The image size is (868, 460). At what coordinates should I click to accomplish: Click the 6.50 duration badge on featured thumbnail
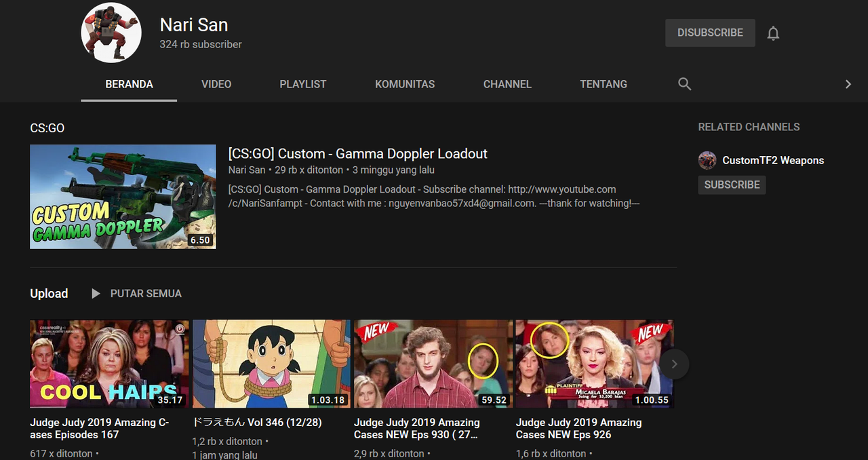tap(201, 240)
